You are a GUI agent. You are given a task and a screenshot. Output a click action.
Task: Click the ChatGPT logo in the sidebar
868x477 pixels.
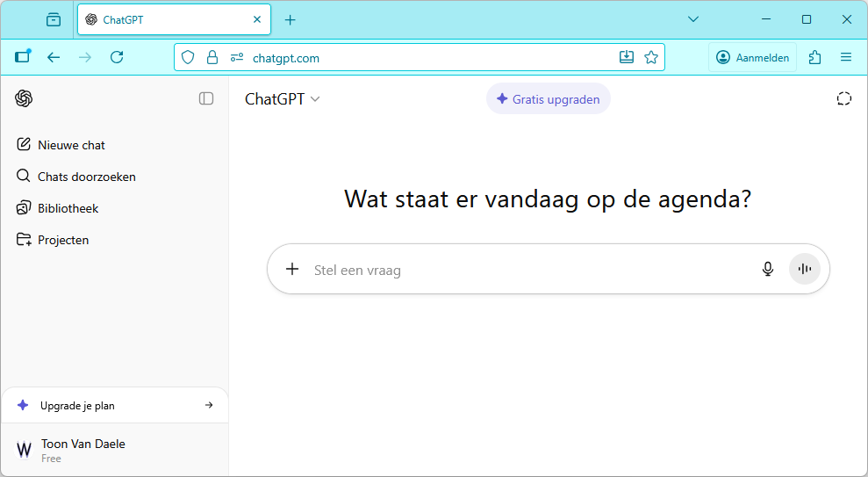pos(24,98)
